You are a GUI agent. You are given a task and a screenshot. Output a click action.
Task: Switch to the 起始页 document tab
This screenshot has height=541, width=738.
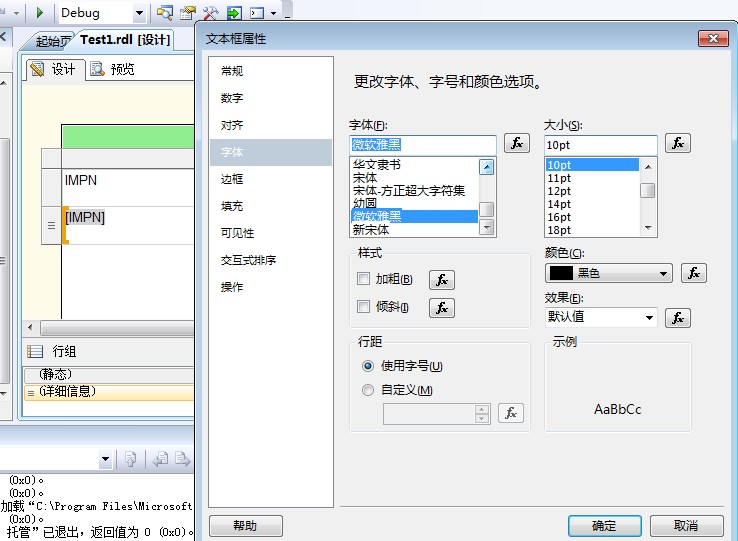tap(52, 41)
